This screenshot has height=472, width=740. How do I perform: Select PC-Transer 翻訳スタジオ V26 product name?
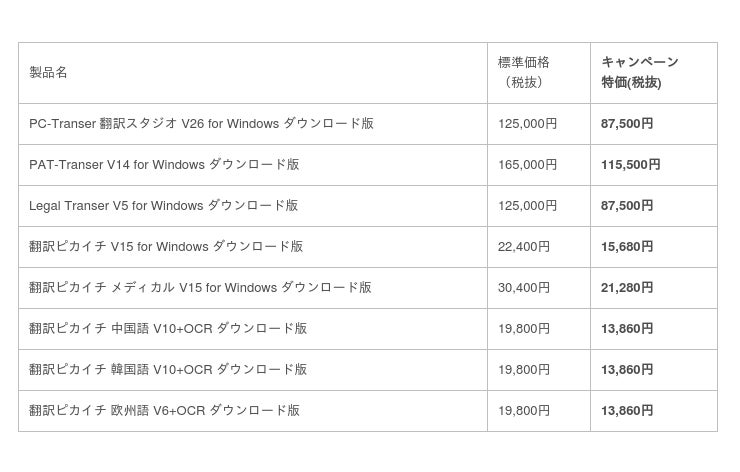coord(201,124)
